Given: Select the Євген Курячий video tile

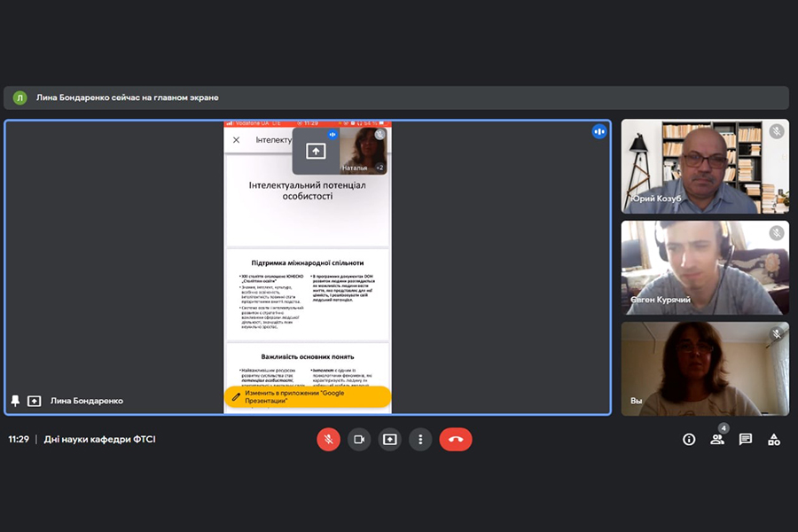Looking at the screenshot, I should [705, 267].
